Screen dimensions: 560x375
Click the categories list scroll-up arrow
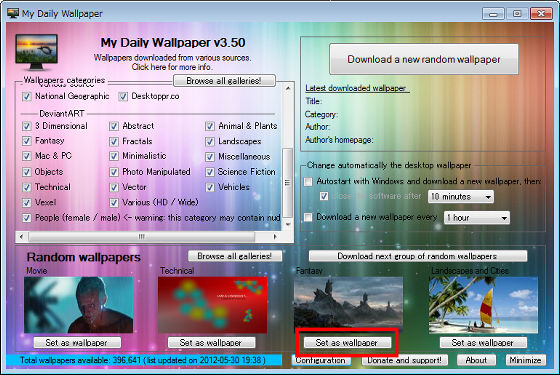click(288, 88)
